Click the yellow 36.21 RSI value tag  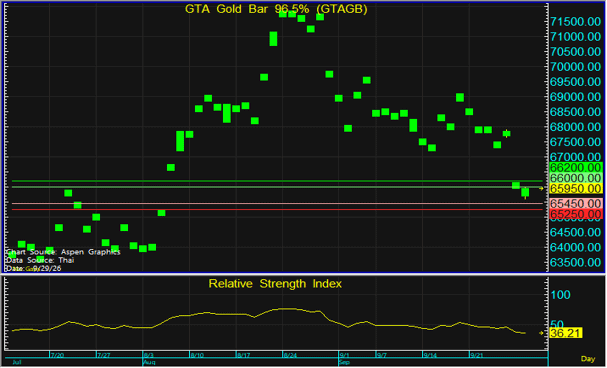click(566, 333)
